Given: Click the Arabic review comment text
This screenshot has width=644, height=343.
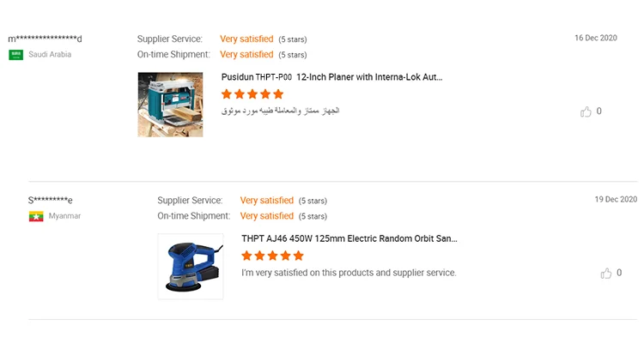Looking at the screenshot, I should 280,111.
